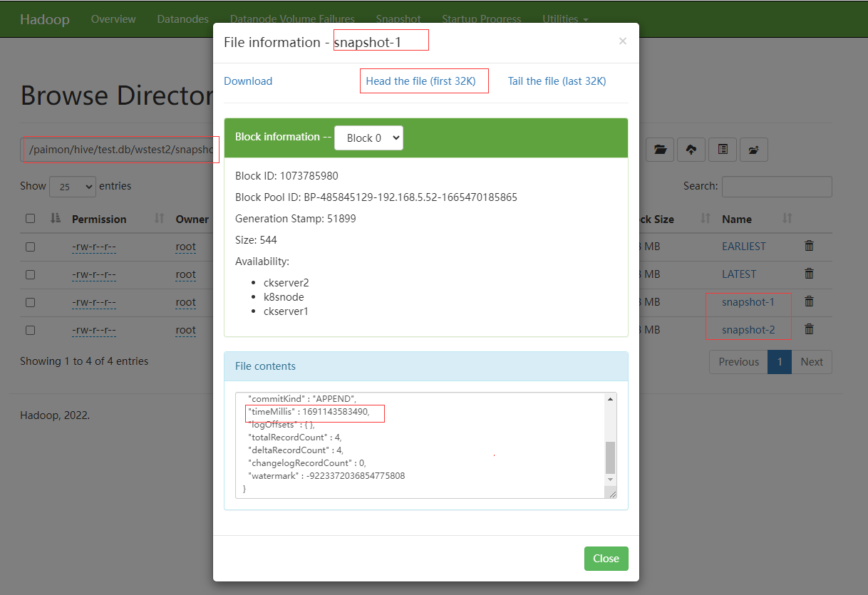The image size is (868, 595).
Task: Click the Previous pagination button
Action: click(738, 362)
